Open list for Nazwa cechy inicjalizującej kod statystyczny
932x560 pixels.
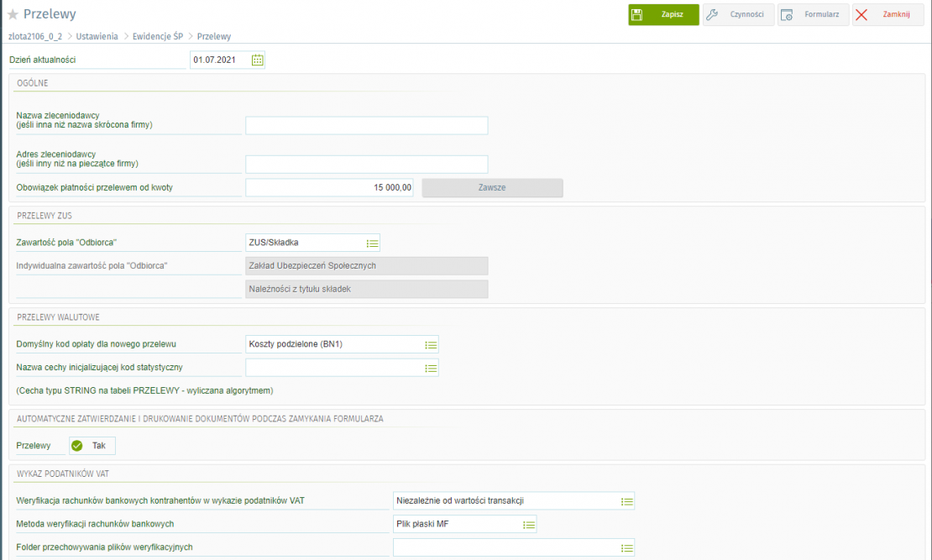(431, 368)
